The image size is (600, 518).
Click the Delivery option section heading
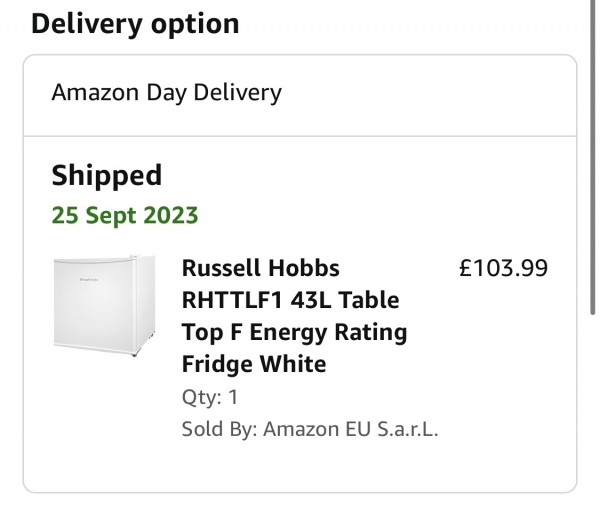click(135, 24)
